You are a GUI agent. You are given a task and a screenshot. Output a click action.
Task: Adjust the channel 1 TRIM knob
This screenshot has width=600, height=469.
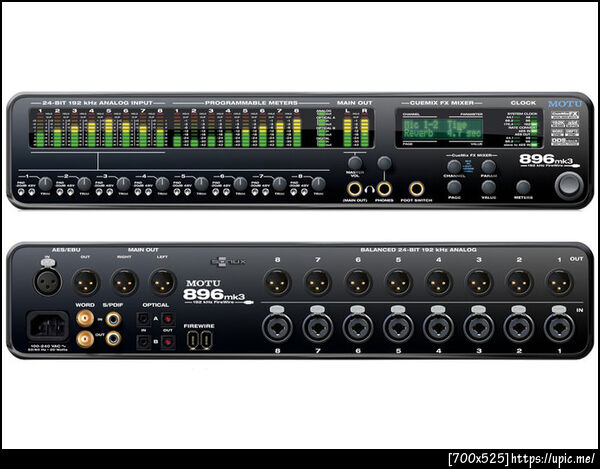click(x=45, y=184)
